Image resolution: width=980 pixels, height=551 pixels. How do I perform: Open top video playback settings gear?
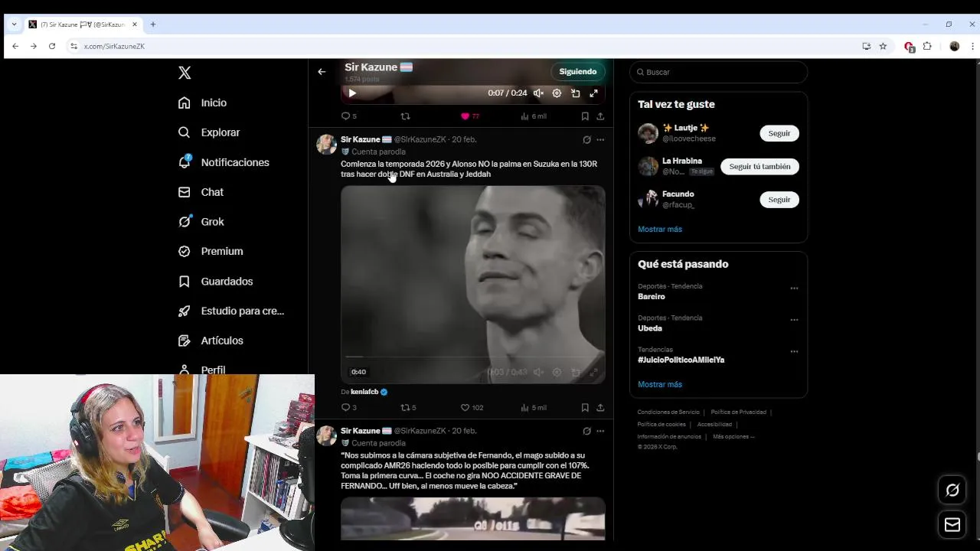point(557,93)
